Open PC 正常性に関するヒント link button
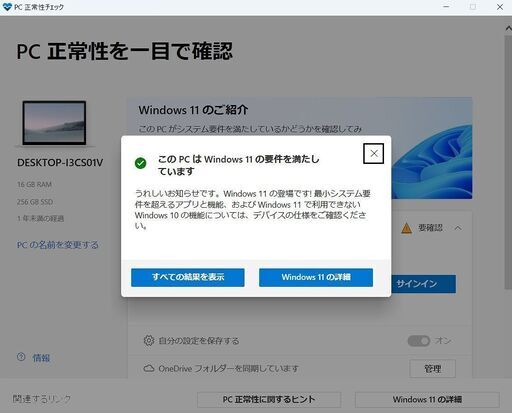The width and height of the screenshot is (512, 413). [x=269, y=399]
